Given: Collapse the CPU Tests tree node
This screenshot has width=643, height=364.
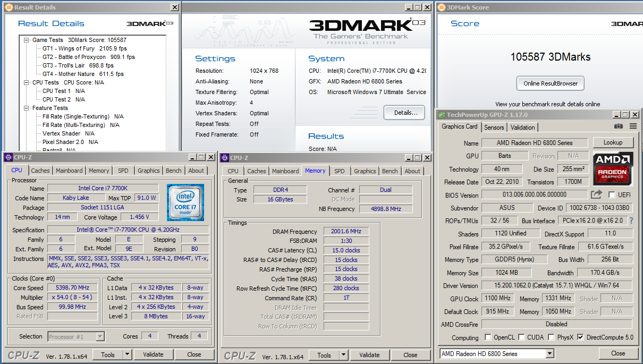Looking at the screenshot, I should 27,82.
